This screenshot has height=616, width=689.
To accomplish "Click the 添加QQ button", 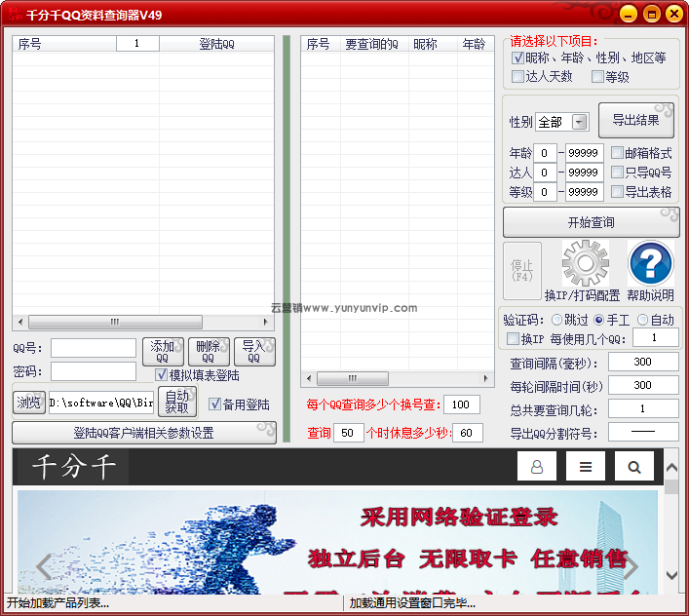I will (x=163, y=352).
